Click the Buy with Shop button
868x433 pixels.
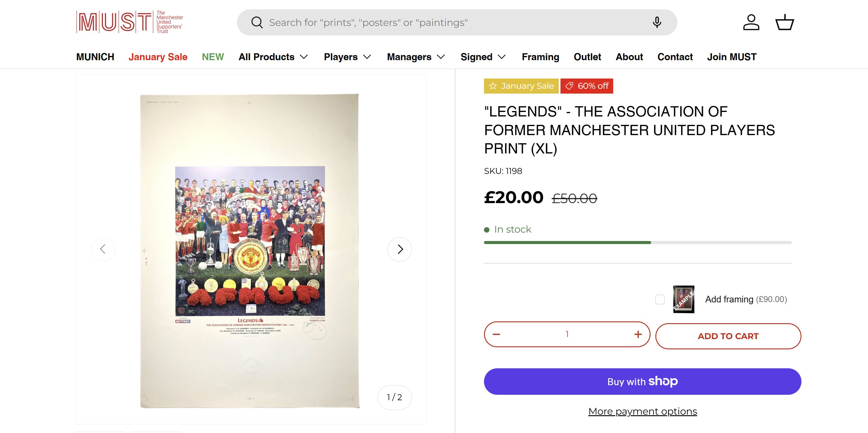coord(642,382)
